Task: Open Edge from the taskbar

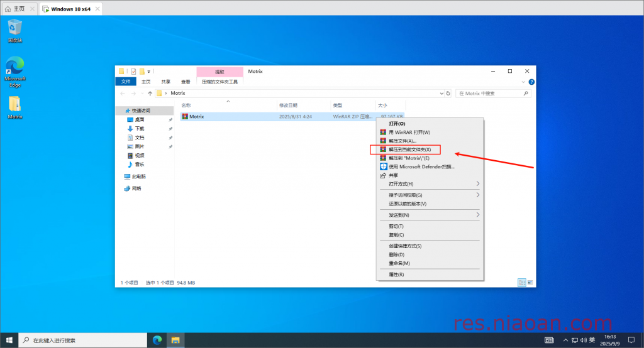Action: (157, 340)
